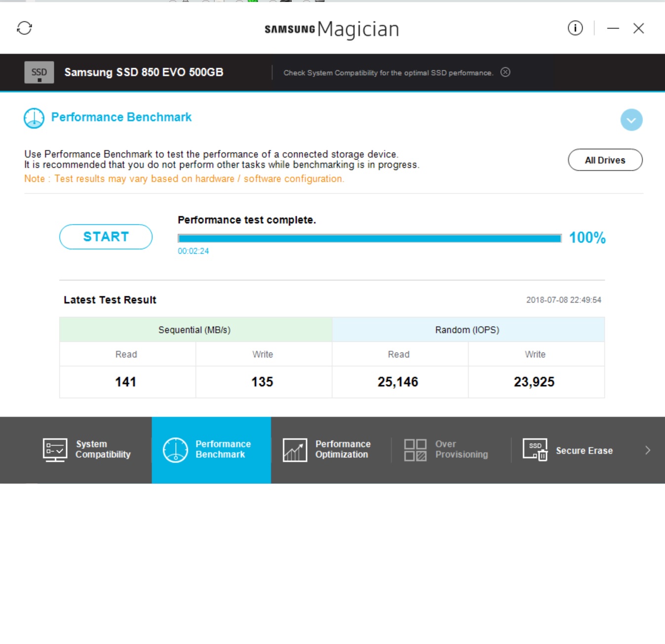Select the sequential write value 135

click(262, 382)
